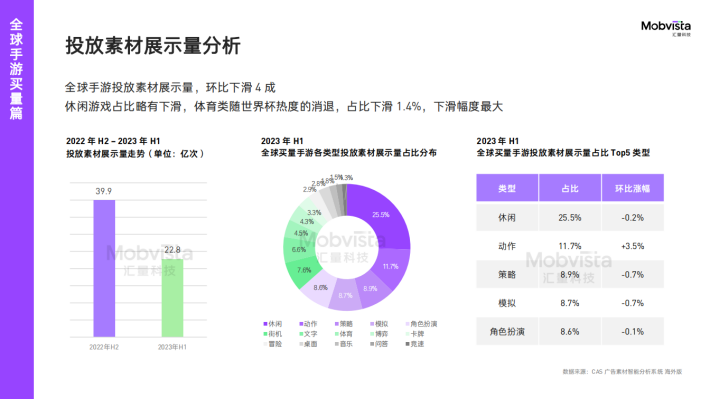Click the green 街机 legend marker
This screenshot has width=710, height=399.
coord(265,334)
